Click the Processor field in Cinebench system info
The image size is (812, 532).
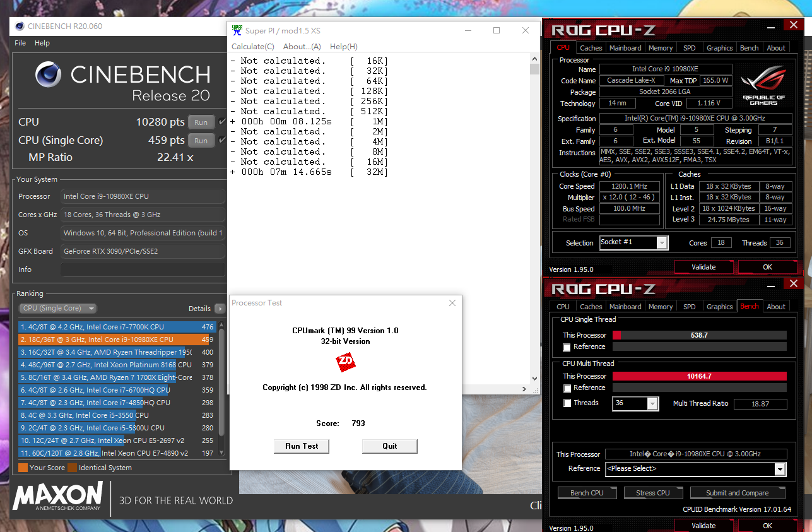143,196
